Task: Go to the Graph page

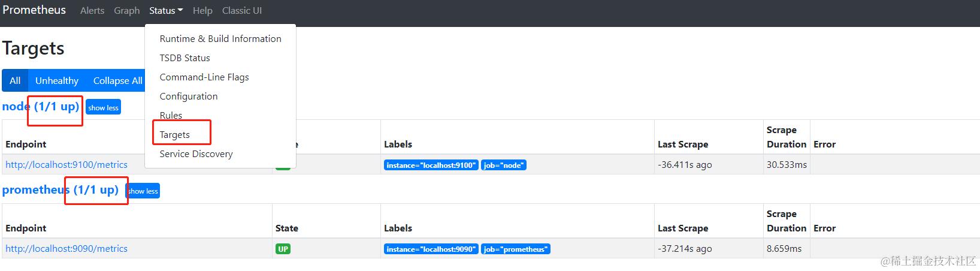Action: pyautogui.click(x=127, y=11)
